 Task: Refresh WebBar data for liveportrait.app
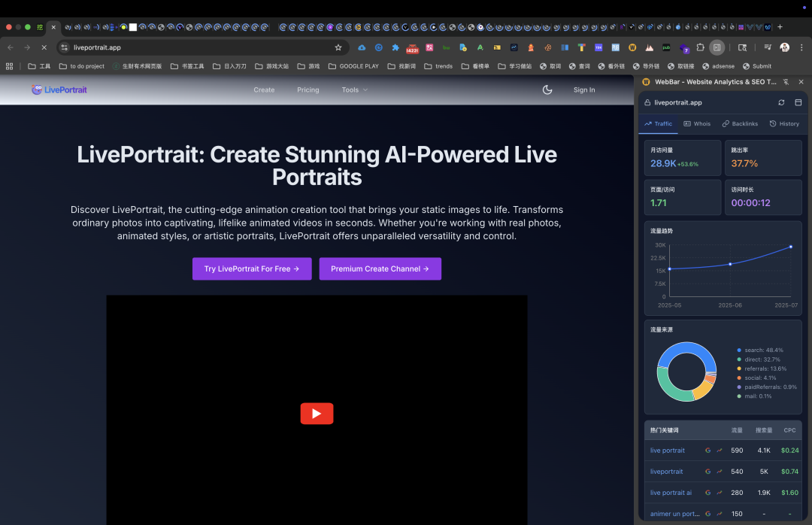pyautogui.click(x=781, y=102)
